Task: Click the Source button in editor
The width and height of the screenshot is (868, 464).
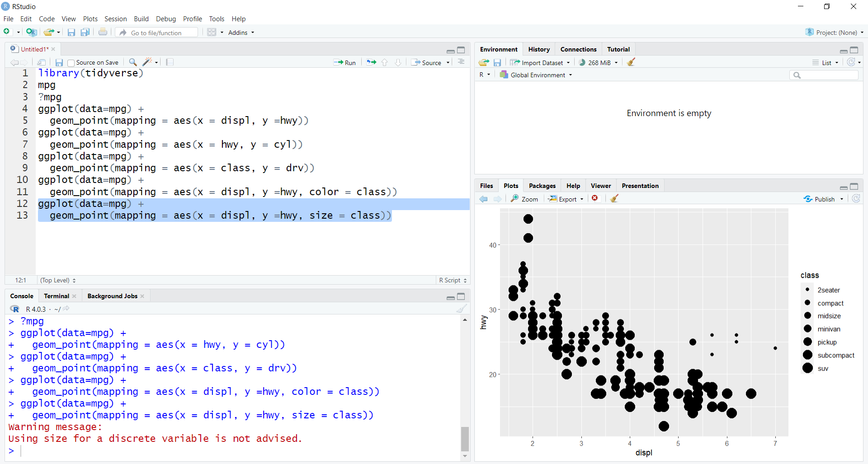Action: coord(426,63)
